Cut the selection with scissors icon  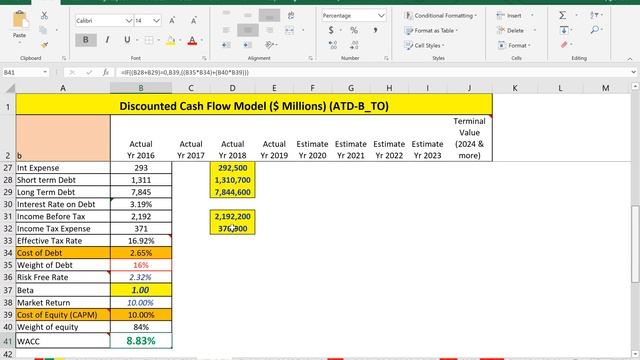tap(44, 16)
